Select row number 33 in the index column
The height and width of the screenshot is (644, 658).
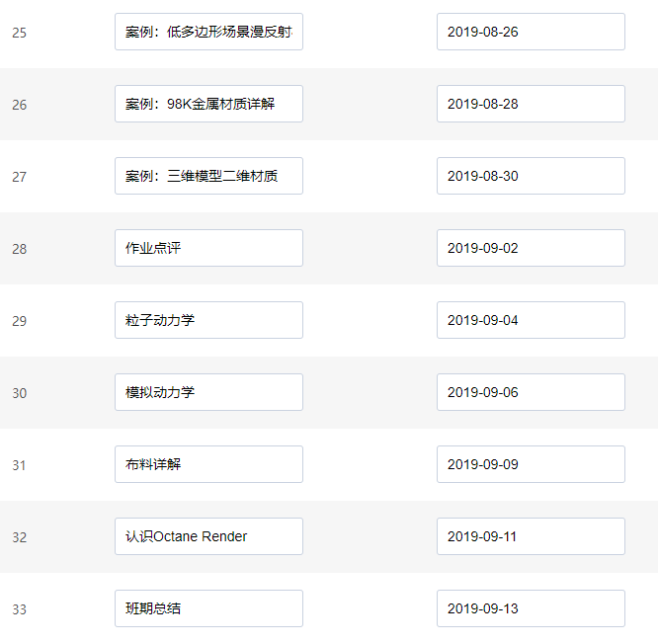[20, 609]
